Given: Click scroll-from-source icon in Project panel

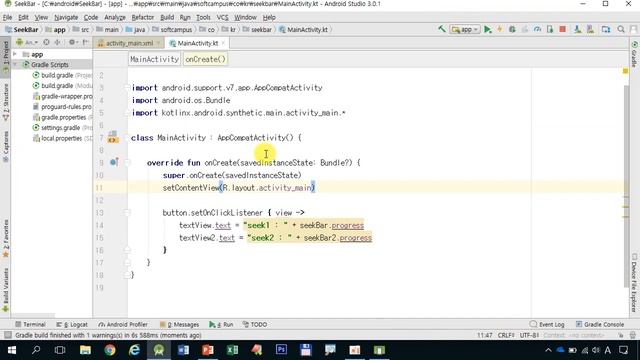Looking at the screenshot, I should 46,42.
